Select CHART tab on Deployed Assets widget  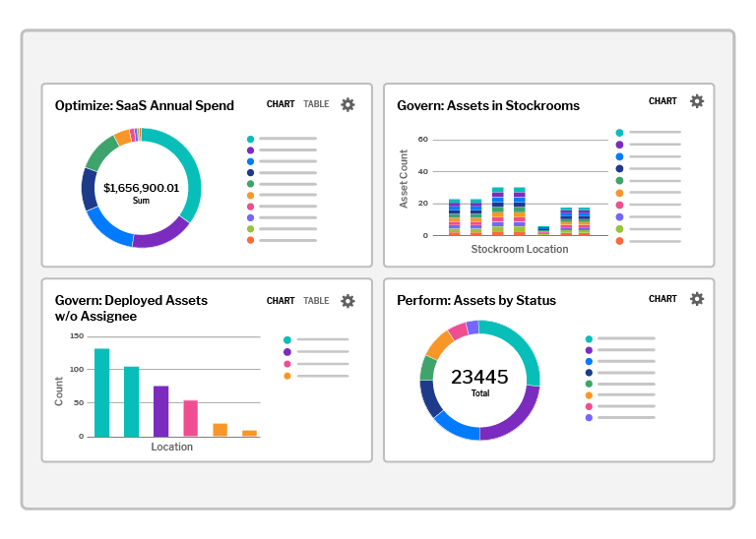point(281,301)
